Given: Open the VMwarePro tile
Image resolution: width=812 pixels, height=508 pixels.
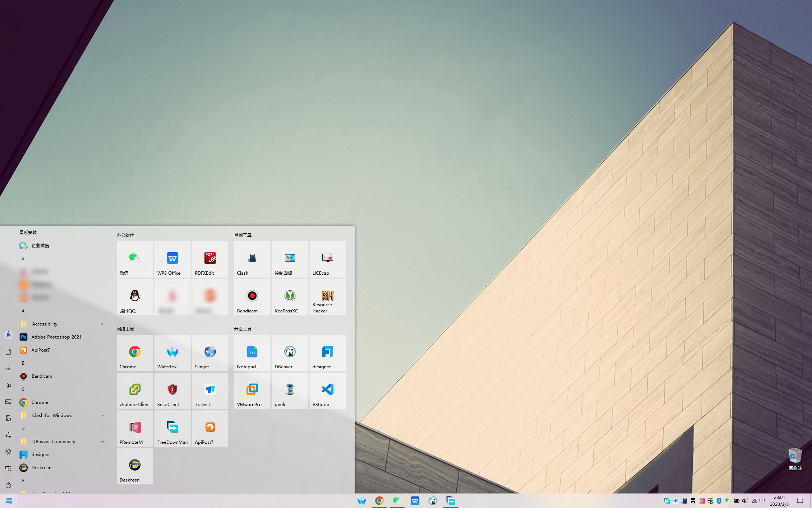Looking at the screenshot, I should coord(252,391).
